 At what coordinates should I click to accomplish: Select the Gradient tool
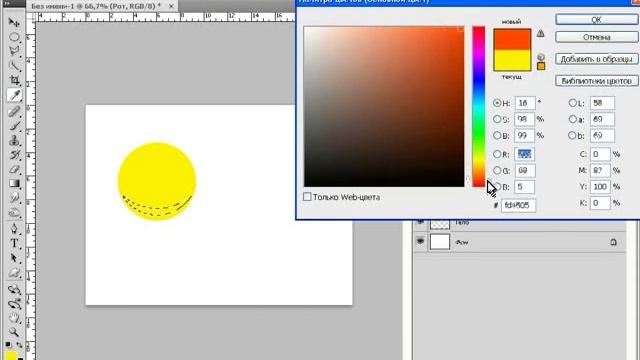tap(14, 184)
